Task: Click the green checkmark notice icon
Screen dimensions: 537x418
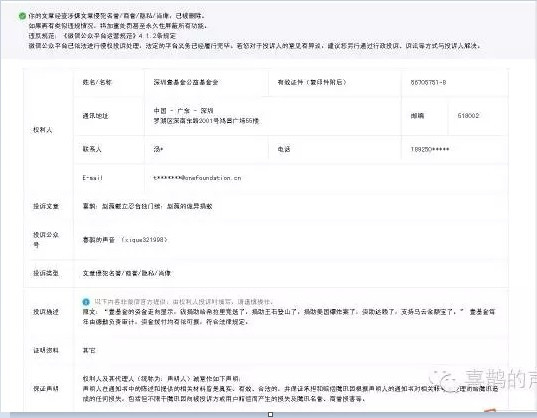Action: [22, 16]
